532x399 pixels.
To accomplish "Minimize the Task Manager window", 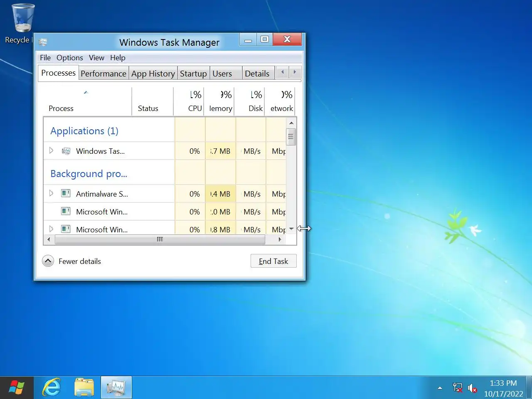I will point(248,39).
